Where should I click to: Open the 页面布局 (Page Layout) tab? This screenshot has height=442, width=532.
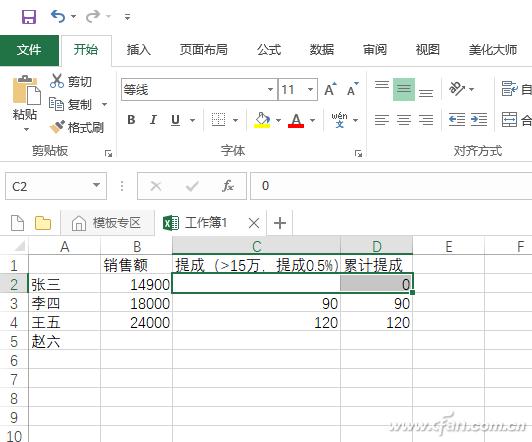203,50
